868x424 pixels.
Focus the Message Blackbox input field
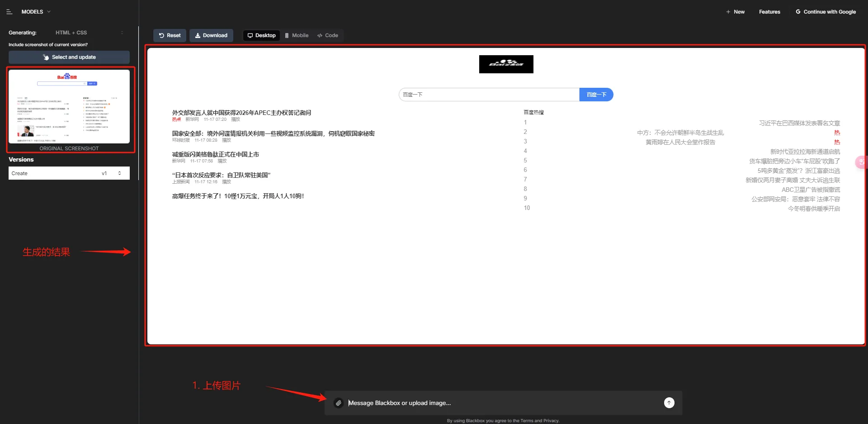pos(502,403)
